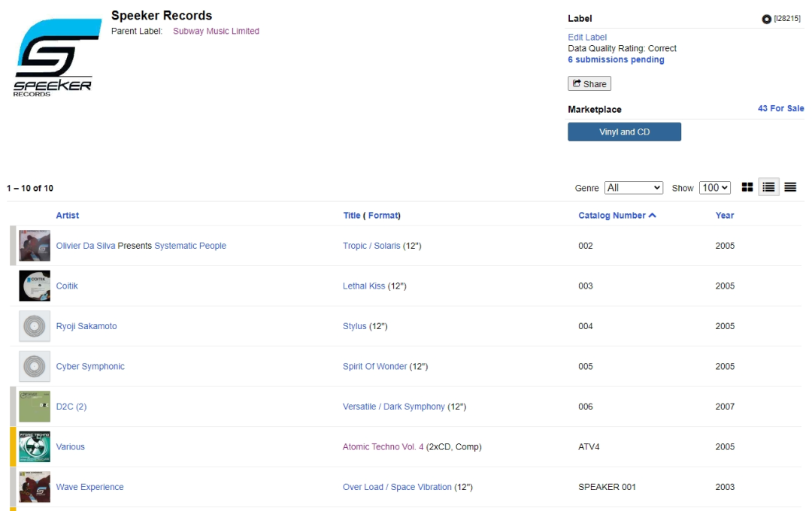812x511 pixels.
Task: Open the Tropic / Solaris release
Action: tap(371, 246)
